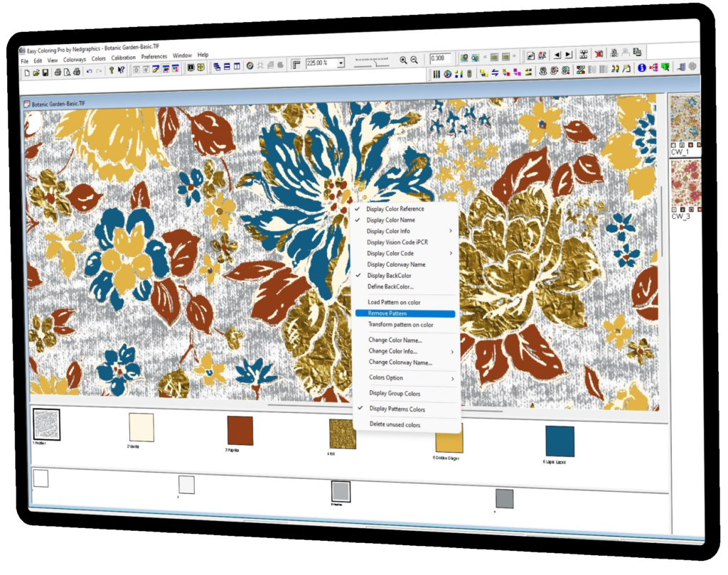
Task: Click the blue Info circle icon
Action: coord(641,68)
